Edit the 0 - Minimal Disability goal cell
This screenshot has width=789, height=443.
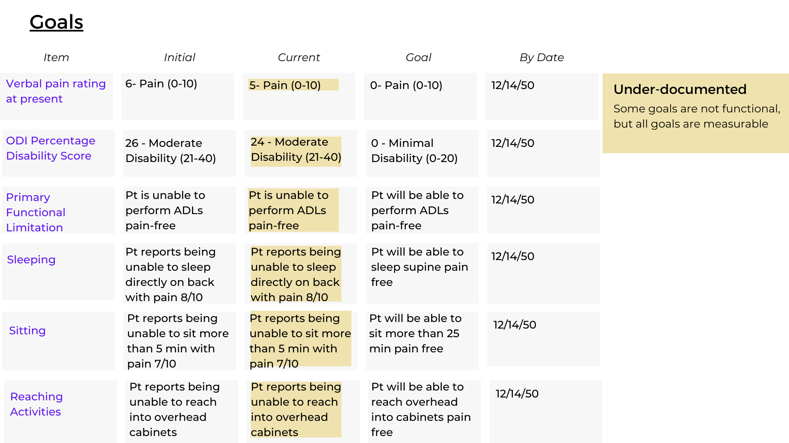[422, 153]
